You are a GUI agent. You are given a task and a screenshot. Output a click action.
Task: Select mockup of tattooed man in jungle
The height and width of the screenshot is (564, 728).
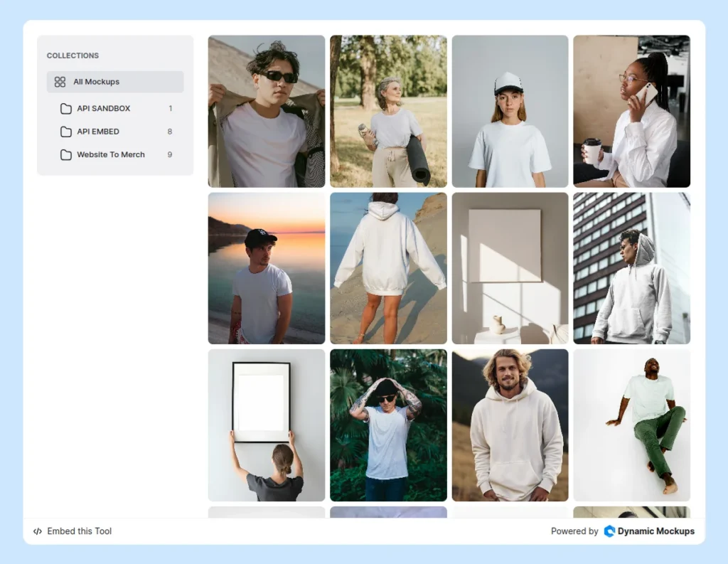tap(388, 425)
